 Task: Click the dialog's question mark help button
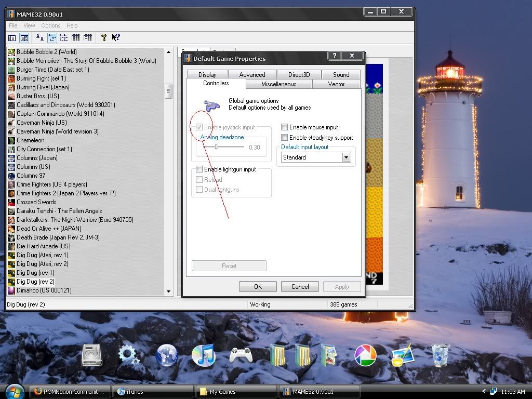[x=335, y=56]
